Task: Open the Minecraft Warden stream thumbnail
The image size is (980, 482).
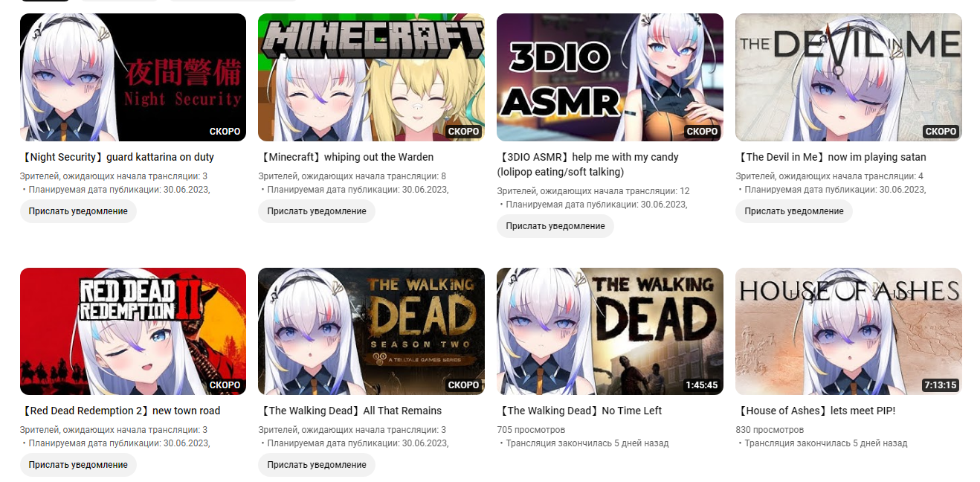Action: [371, 77]
